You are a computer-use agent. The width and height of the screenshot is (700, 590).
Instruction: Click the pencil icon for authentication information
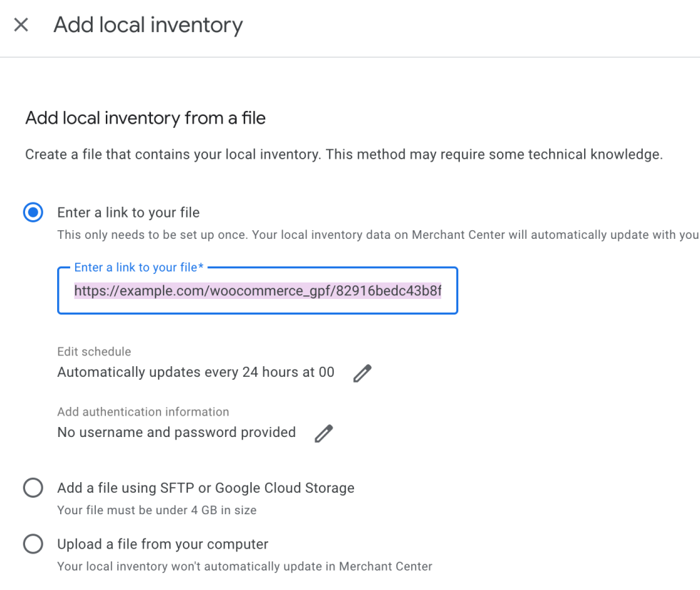[x=324, y=433]
